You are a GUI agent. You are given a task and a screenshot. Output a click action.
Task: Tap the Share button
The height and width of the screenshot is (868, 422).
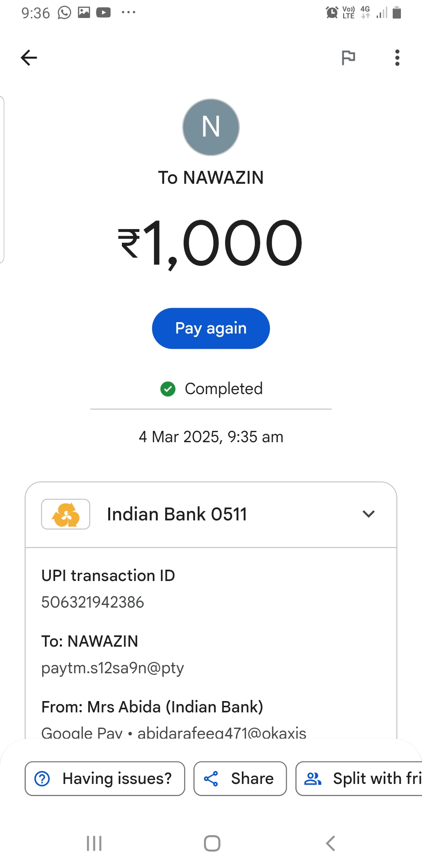[x=240, y=778]
